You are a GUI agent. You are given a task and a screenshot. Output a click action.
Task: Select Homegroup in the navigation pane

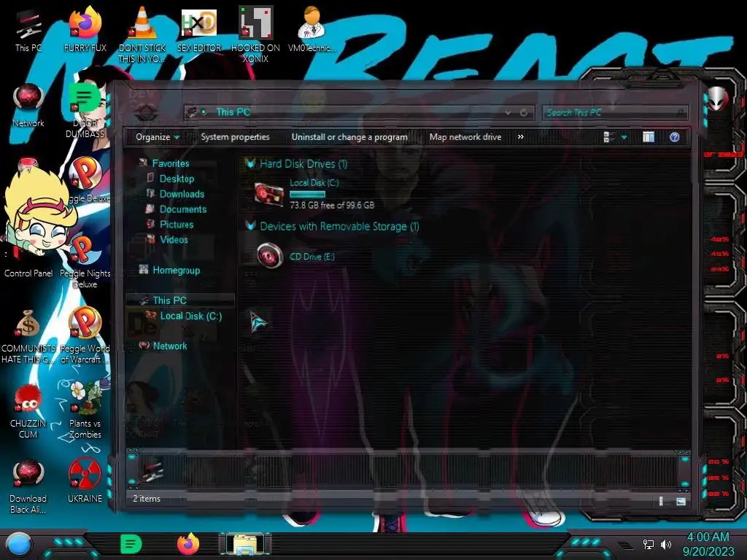pyautogui.click(x=177, y=270)
